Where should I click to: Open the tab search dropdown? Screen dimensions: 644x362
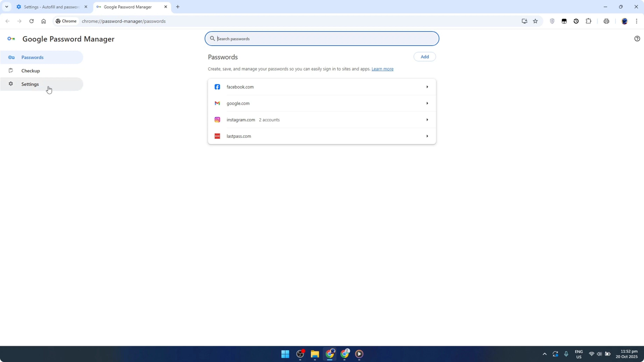click(x=7, y=7)
